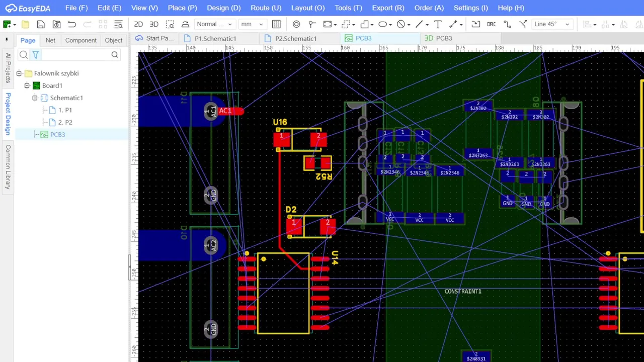Viewport: 644px width, 362px height.
Task: Collapse the Board1 tree node
Action: point(27,85)
